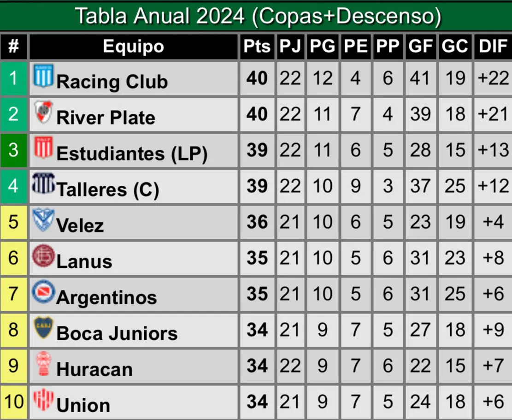Click the River Plate crest icon

[x=43, y=112]
